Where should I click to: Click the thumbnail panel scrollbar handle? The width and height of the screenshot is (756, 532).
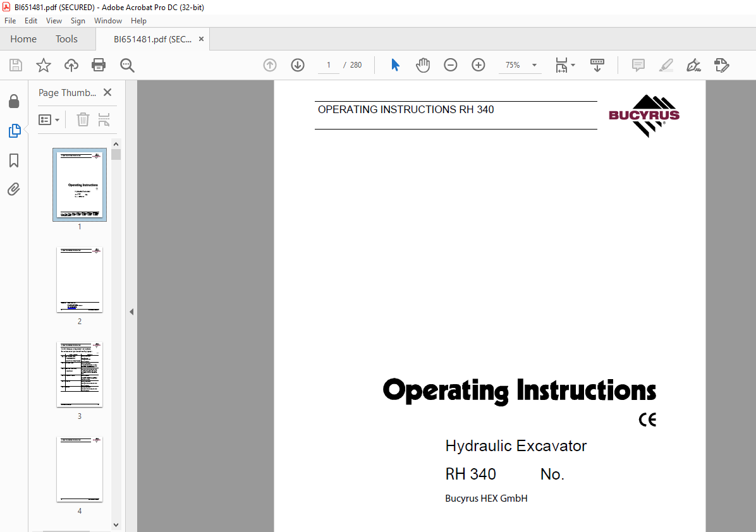[x=116, y=154]
